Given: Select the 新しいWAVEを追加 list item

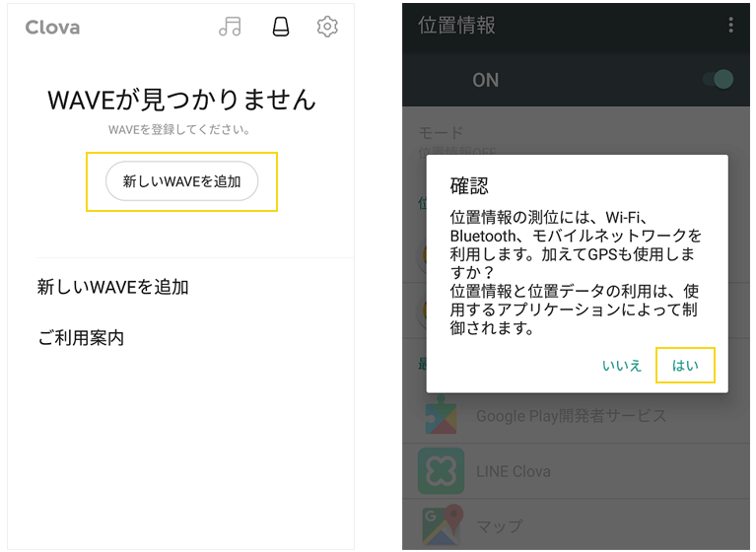Looking at the screenshot, I should [112, 287].
